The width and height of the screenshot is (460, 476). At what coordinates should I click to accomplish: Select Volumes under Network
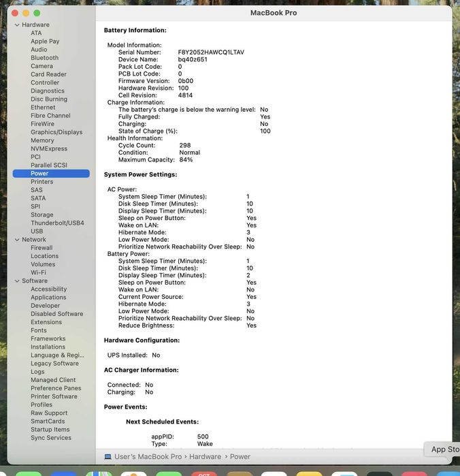click(x=43, y=264)
